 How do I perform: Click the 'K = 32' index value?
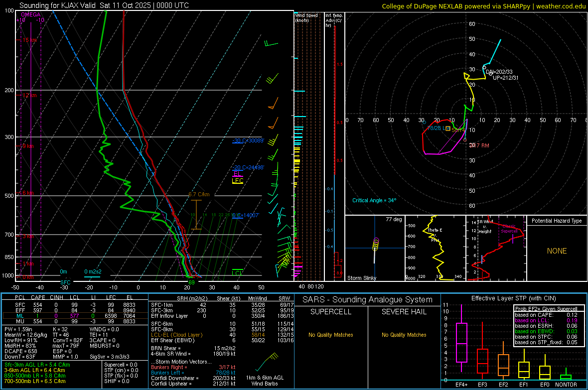[60, 329]
